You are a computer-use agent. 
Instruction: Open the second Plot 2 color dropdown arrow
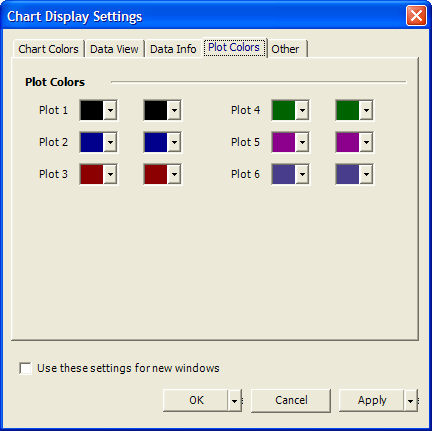point(174,142)
